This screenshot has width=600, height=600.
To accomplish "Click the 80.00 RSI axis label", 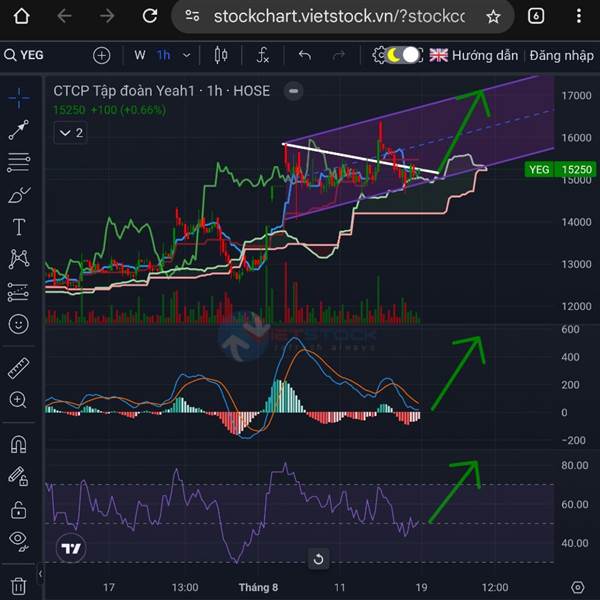I will pyautogui.click(x=575, y=465).
